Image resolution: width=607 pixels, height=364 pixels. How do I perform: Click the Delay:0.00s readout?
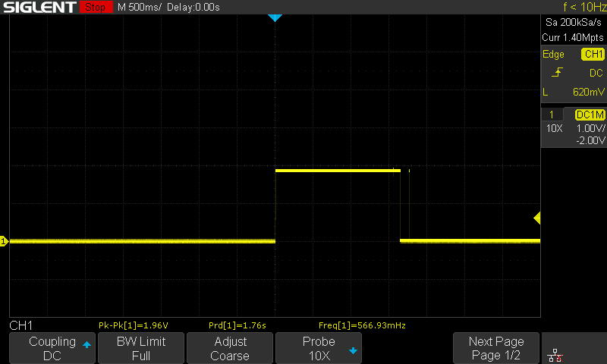click(x=193, y=7)
